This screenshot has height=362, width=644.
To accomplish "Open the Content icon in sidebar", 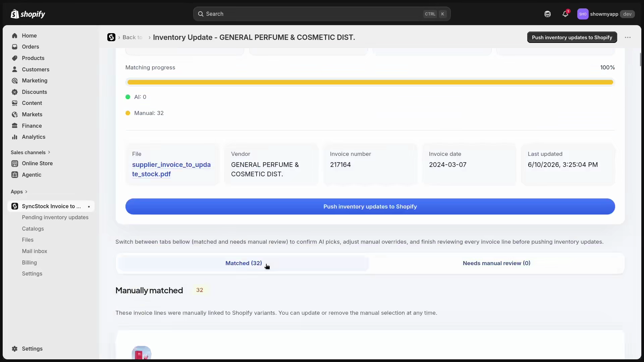I will (14, 103).
